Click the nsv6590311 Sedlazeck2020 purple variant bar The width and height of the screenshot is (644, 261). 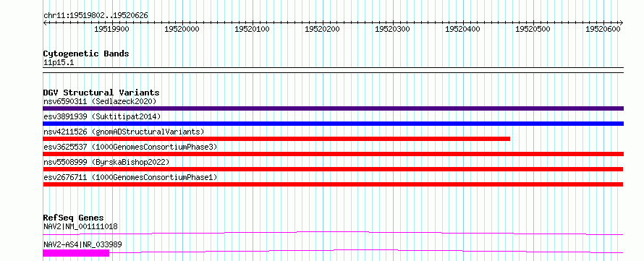pyautogui.click(x=333, y=108)
